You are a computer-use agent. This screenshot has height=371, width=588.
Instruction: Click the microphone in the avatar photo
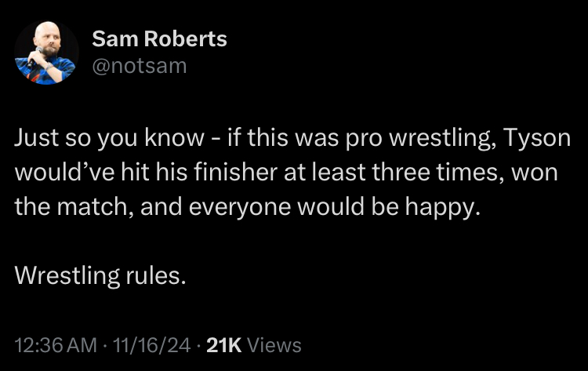34,57
